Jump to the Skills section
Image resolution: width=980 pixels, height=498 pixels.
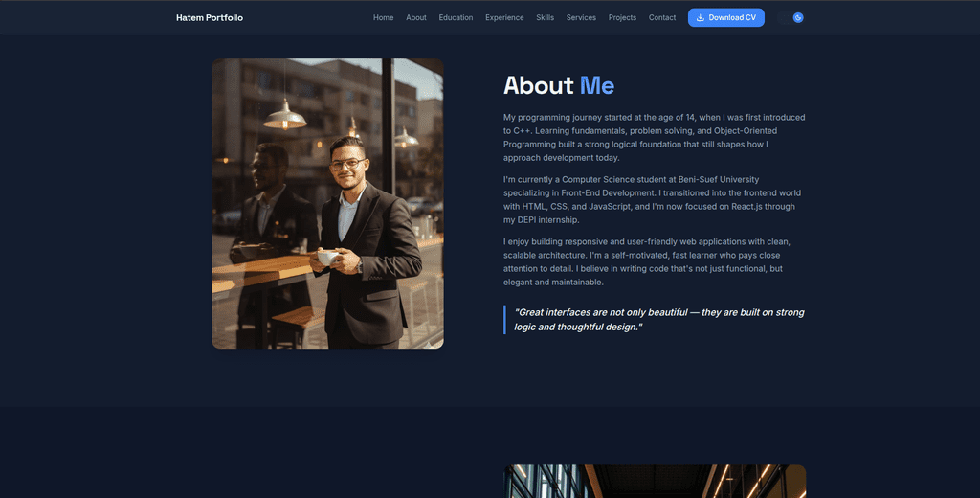coord(545,17)
